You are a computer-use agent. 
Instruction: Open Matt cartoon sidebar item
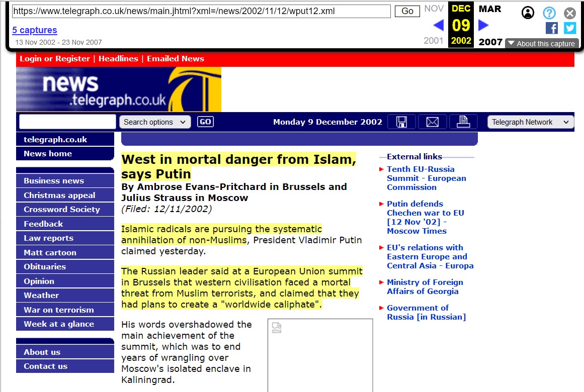point(65,252)
